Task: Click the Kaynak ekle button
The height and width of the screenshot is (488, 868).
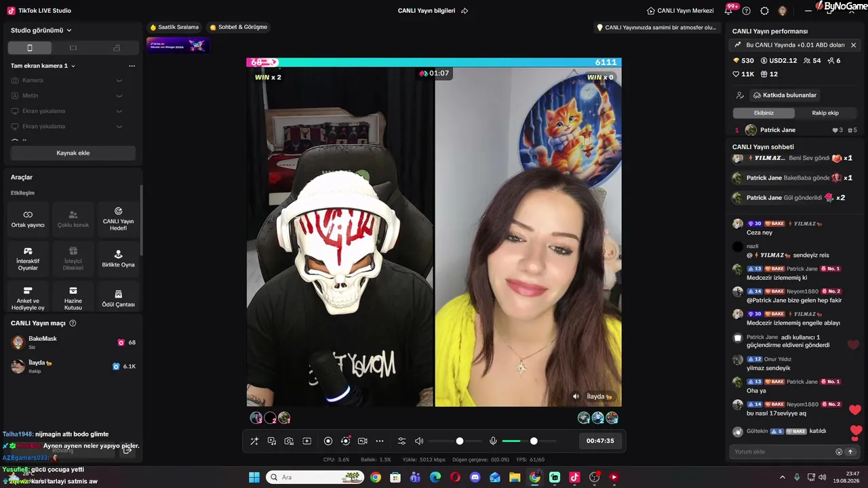Action: (x=73, y=153)
